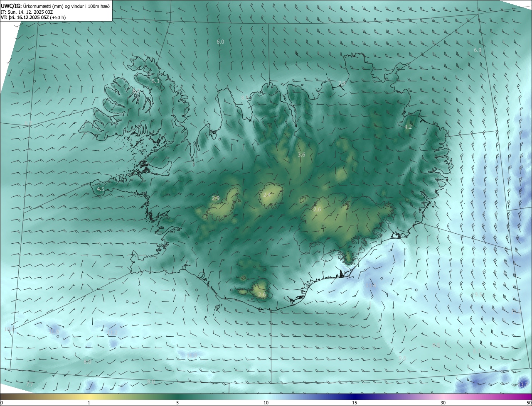
Task: Click the "2.9" value on Langjökull glacier
Action: pos(216,198)
